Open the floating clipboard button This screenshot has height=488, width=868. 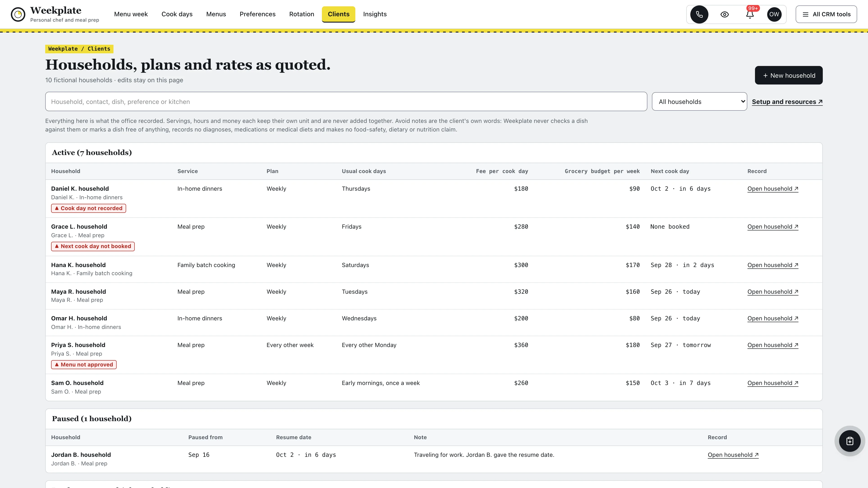tap(849, 441)
